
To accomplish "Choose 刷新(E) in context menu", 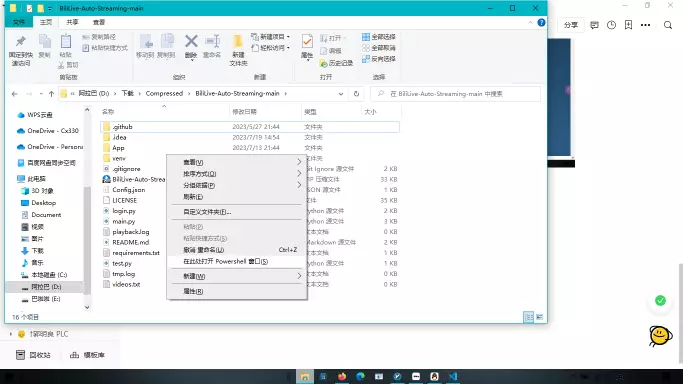I will coord(237,197).
